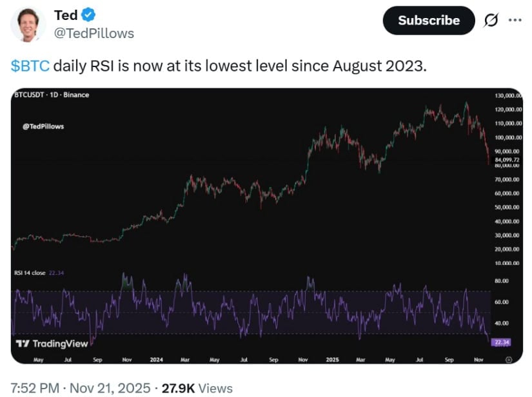
Task: Visit the @TedPillows handle link
Action: click(x=94, y=33)
